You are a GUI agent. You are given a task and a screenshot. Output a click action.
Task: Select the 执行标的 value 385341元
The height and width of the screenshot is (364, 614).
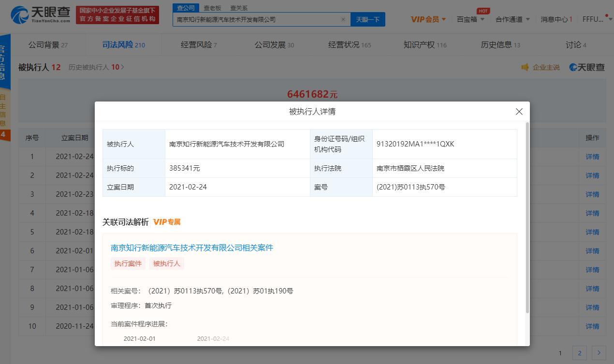185,168
